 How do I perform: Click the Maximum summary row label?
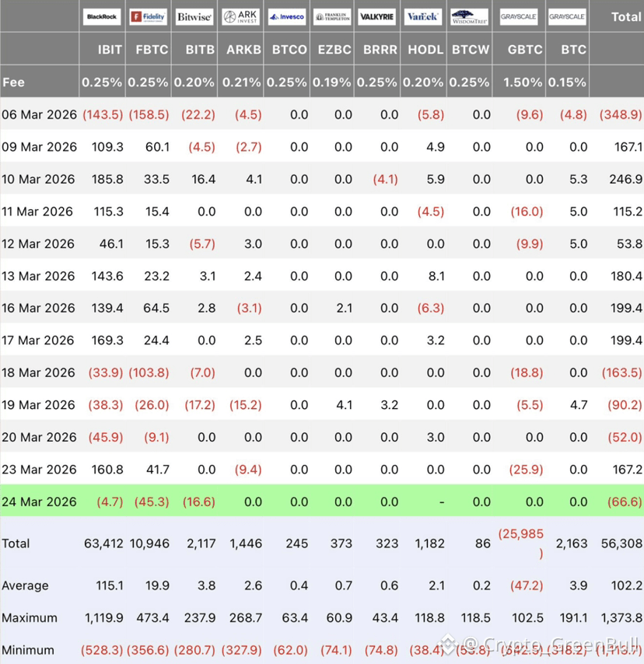coord(30,618)
